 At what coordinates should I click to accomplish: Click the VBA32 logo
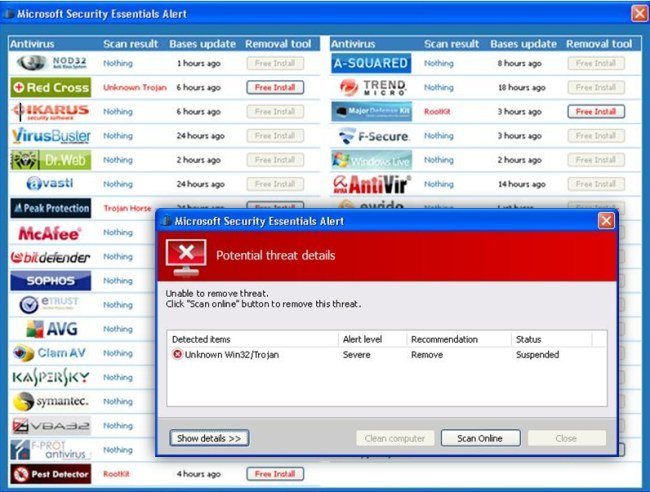point(51,426)
